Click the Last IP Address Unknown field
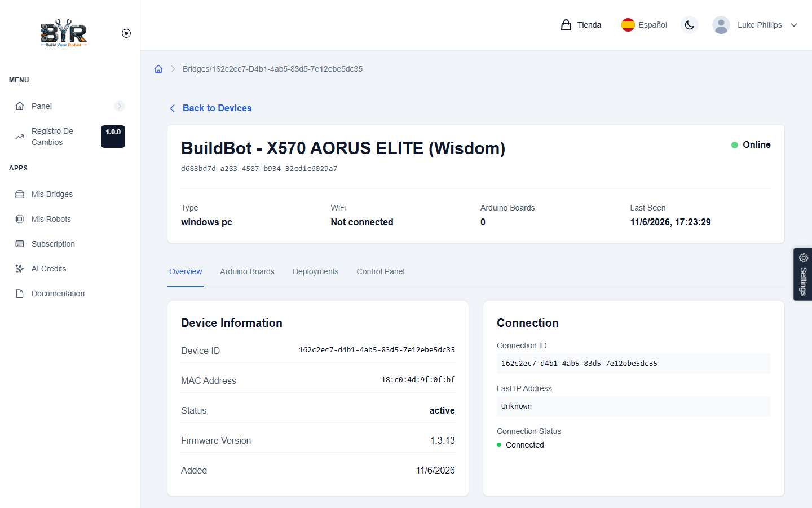This screenshot has width=812, height=508. coord(634,406)
